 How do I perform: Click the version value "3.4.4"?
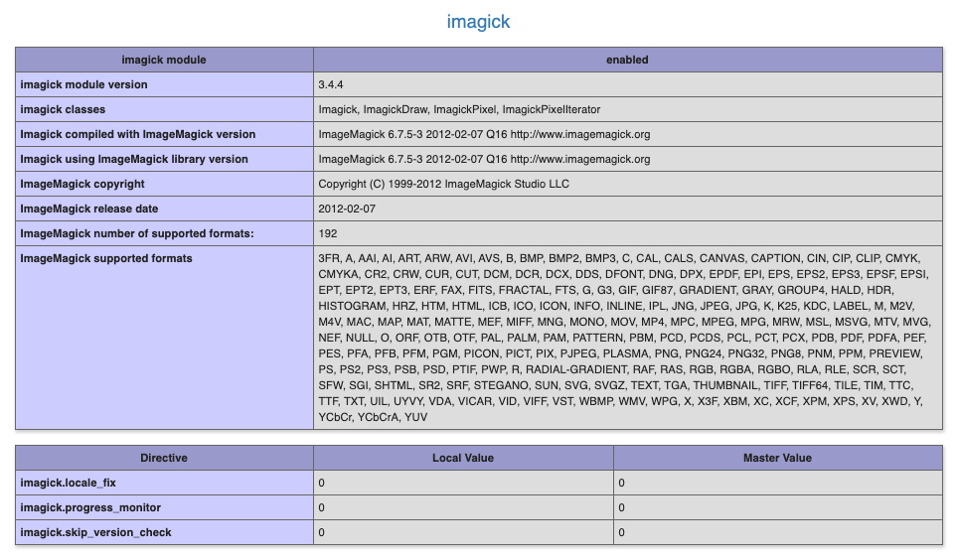click(331, 84)
